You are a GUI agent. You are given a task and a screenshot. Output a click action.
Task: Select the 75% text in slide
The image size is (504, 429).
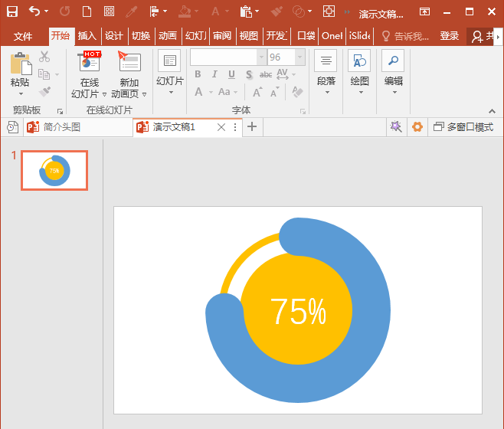(298, 311)
